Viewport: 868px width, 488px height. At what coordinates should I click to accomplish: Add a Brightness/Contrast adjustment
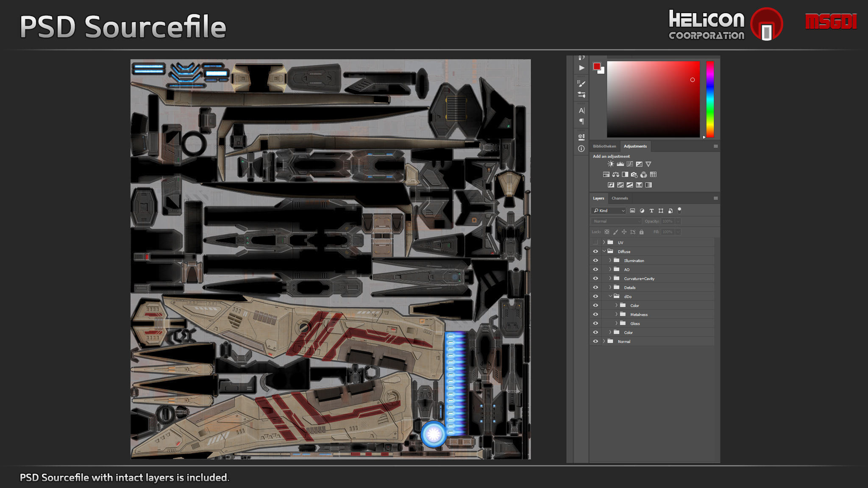611,164
